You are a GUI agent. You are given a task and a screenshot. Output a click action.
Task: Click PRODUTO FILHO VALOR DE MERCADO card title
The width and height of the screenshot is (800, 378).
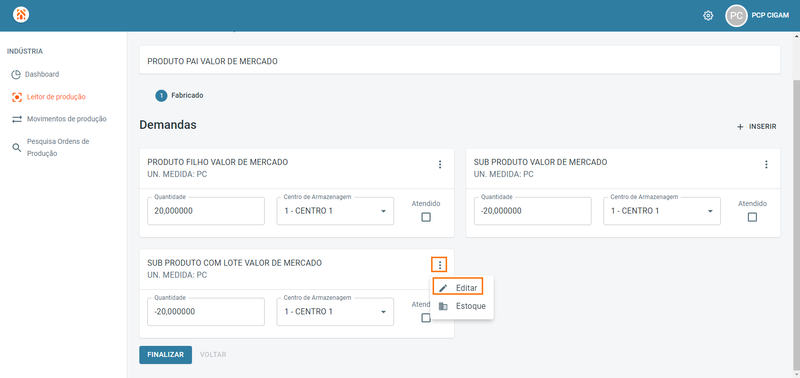tap(218, 162)
